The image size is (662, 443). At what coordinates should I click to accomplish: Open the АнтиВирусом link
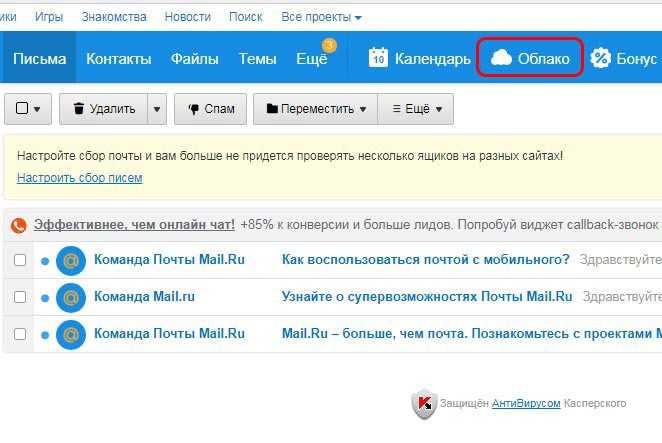[526, 403]
